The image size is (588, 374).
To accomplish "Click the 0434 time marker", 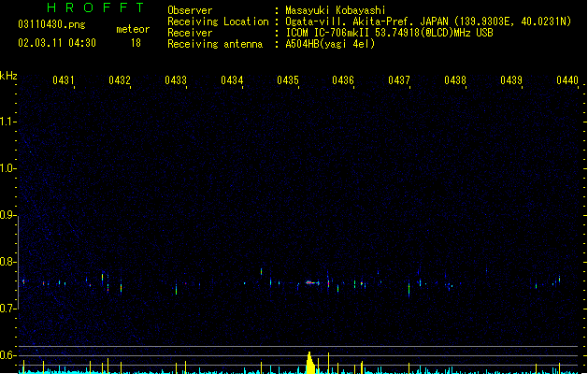I will (x=232, y=80).
